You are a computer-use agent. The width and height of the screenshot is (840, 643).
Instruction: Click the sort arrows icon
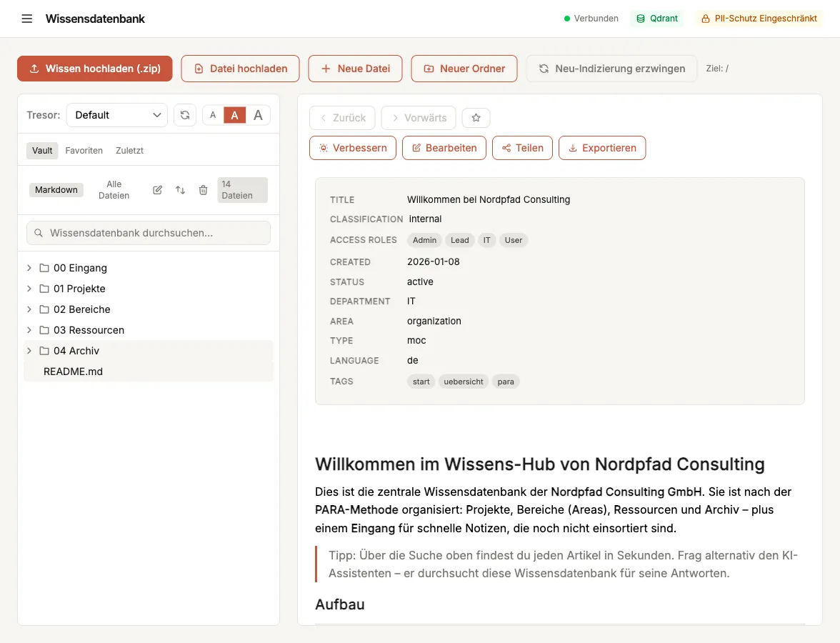click(x=180, y=190)
